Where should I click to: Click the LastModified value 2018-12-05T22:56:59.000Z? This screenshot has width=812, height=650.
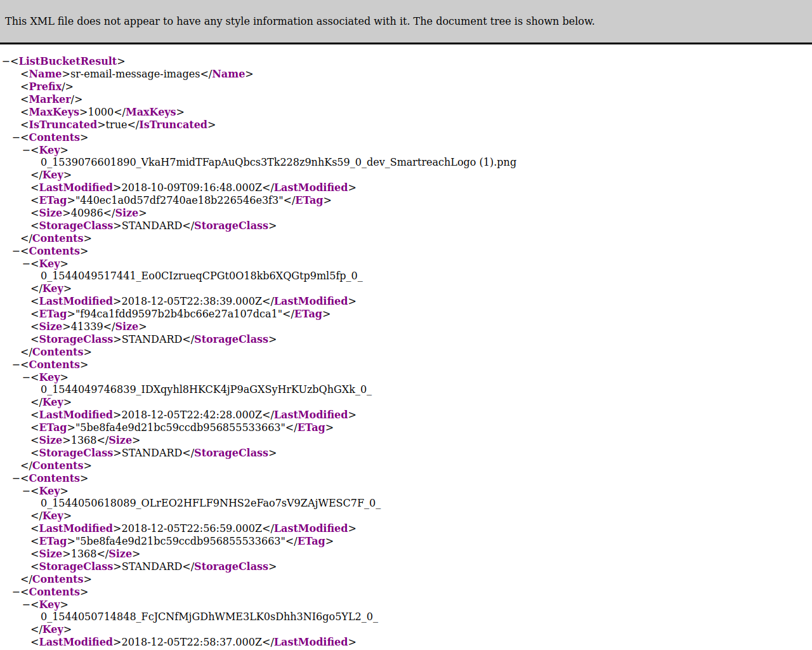pyautogui.click(x=192, y=529)
